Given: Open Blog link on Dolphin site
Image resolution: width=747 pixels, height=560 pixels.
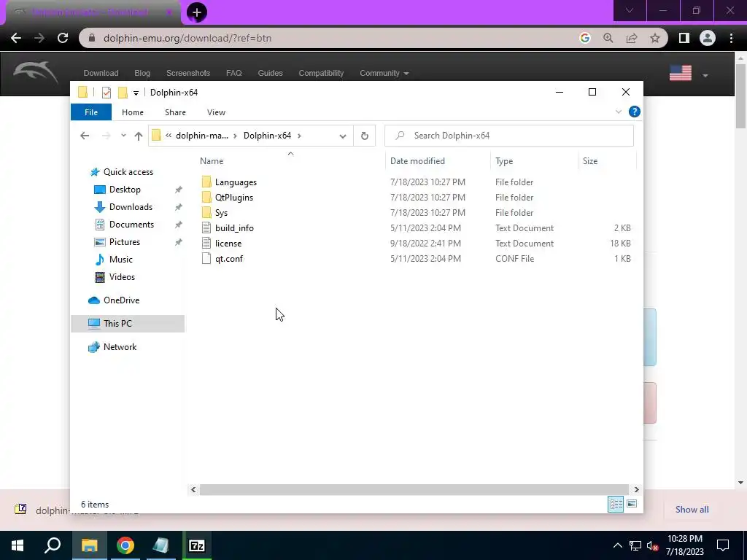Looking at the screenshot, I should [142, 74].
